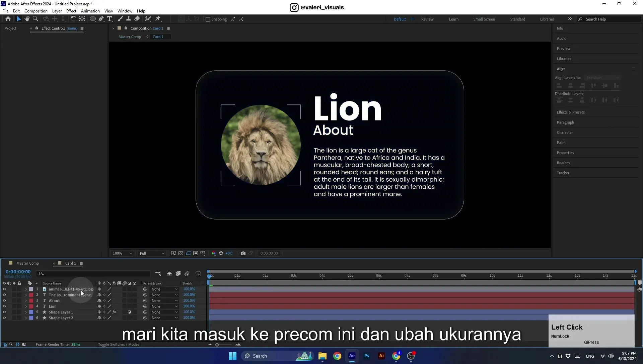The image size is (643, 364).
Task: Open the Full resolution dropdown
Action: (152, 253)
